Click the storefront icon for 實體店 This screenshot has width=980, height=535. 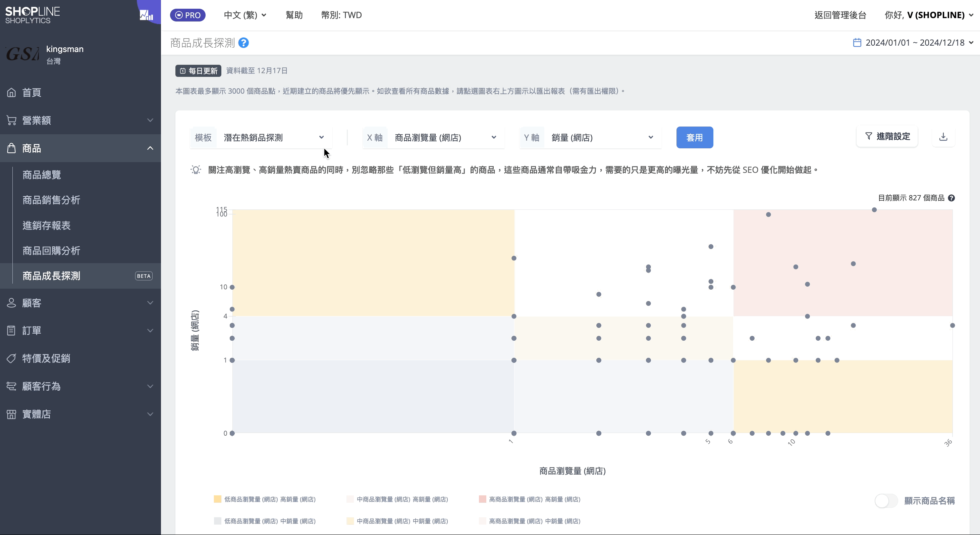click(11, 414)
